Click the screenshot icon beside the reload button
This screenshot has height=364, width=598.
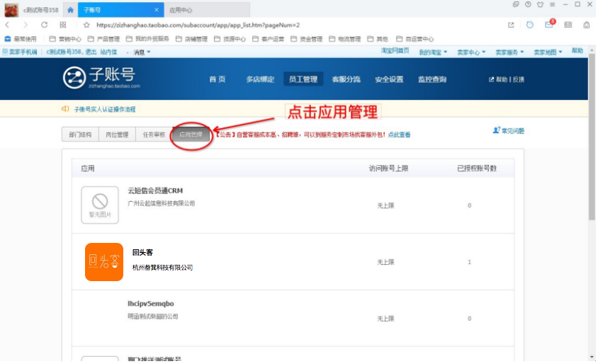(63, 25)
